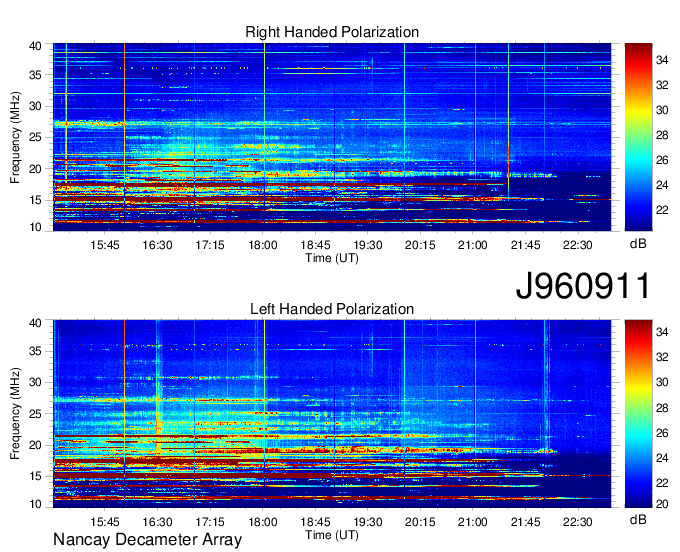Click the 15 MHz tick on Right Handed plot
This screenshot has height=552, width=680.
click(35, 200)
